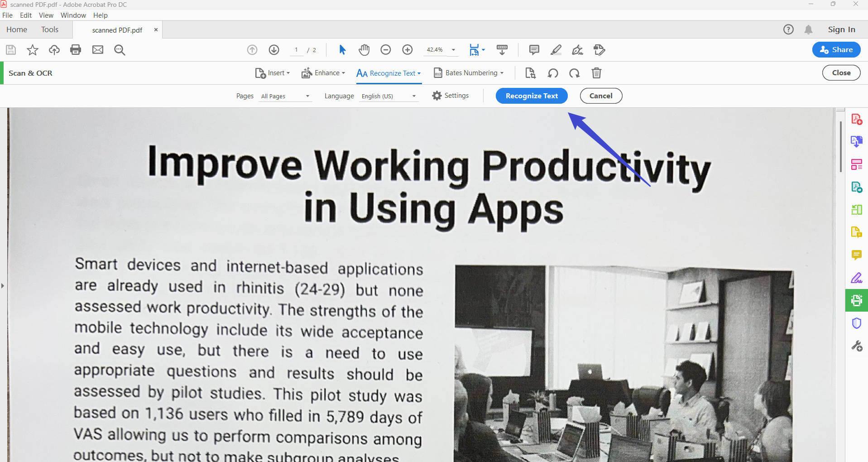Open the Window menu
Viewport: 868px width, 462px height.
tap(73, 15)
